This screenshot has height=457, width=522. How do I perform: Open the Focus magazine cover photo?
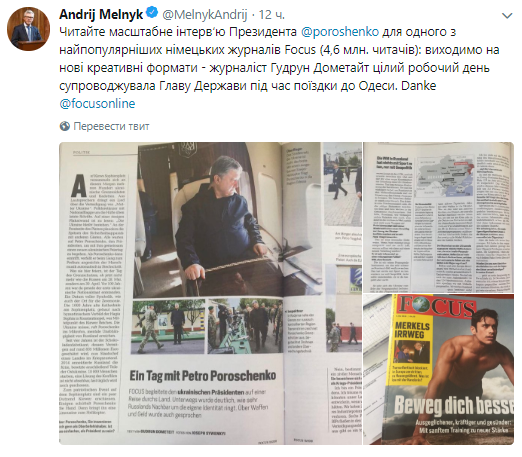tap(438, 369)
